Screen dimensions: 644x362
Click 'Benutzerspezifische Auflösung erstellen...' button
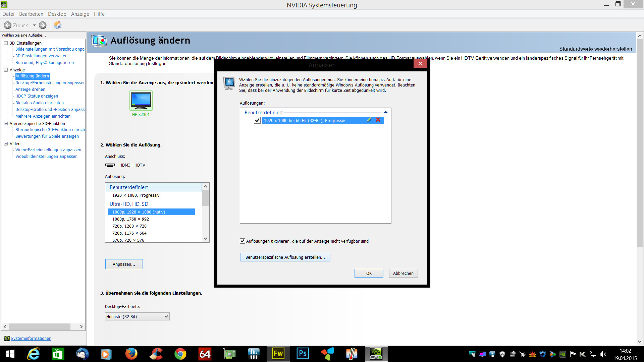tap(285, 257)
